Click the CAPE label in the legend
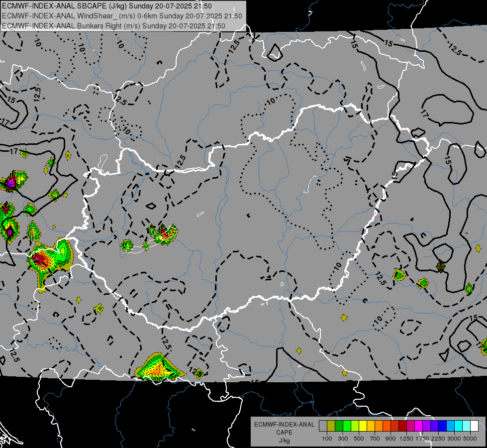The height and width of the screenshot is (448, 487). [284, 433]
